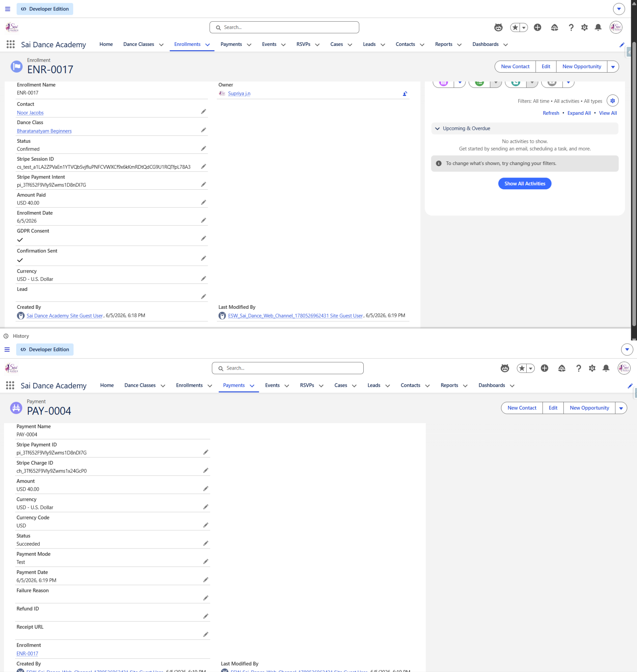This screenshot has height=672, width=637.
Task: Click Edit button on ENR-0017 record
Action: (x=546, y=66)
